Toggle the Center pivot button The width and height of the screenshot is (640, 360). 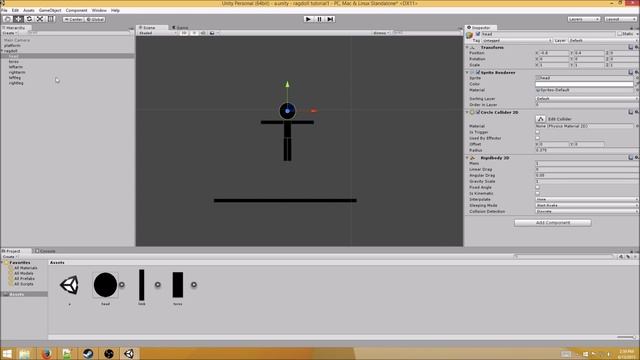[73, 19]
